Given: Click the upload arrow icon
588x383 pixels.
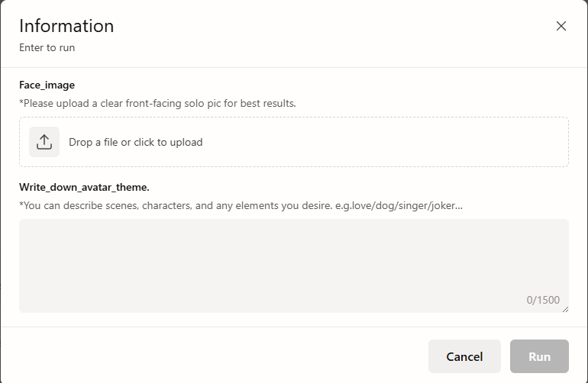Looking at the screenshot, I should (44, 142).
